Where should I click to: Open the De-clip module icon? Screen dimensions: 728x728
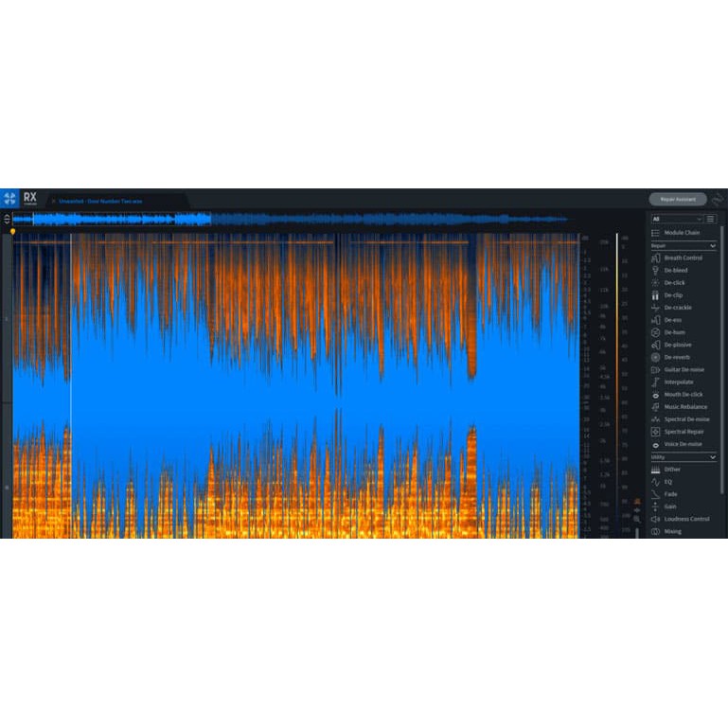coord(655,295)
